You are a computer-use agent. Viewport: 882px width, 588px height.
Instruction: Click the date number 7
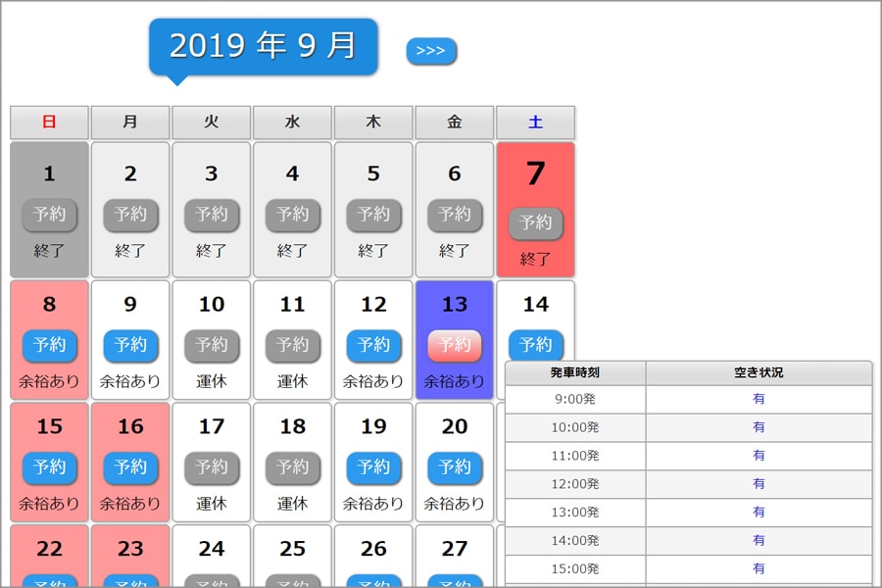[x=535, y=173]
